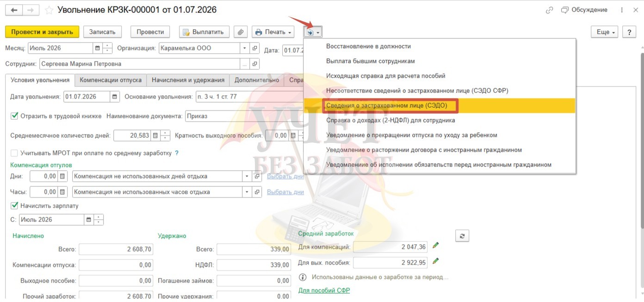Click the forward navigation arrow
644x302 pixels.
click(31, 10)
